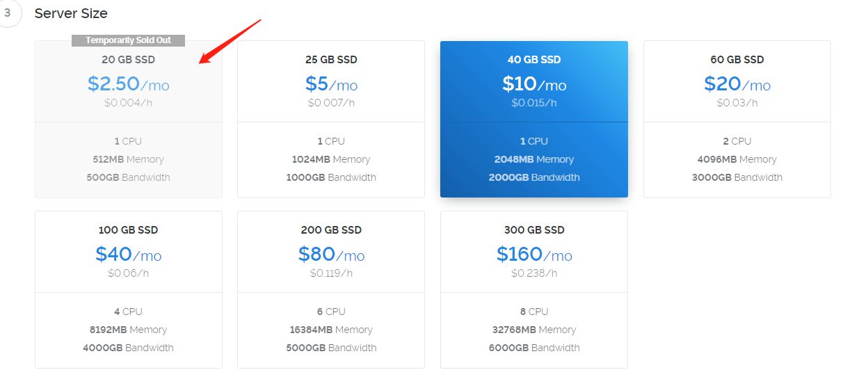The image size is (868, 379).
Task: Click the 4000GB Bandwidth spec
Action: coord(129,348)
